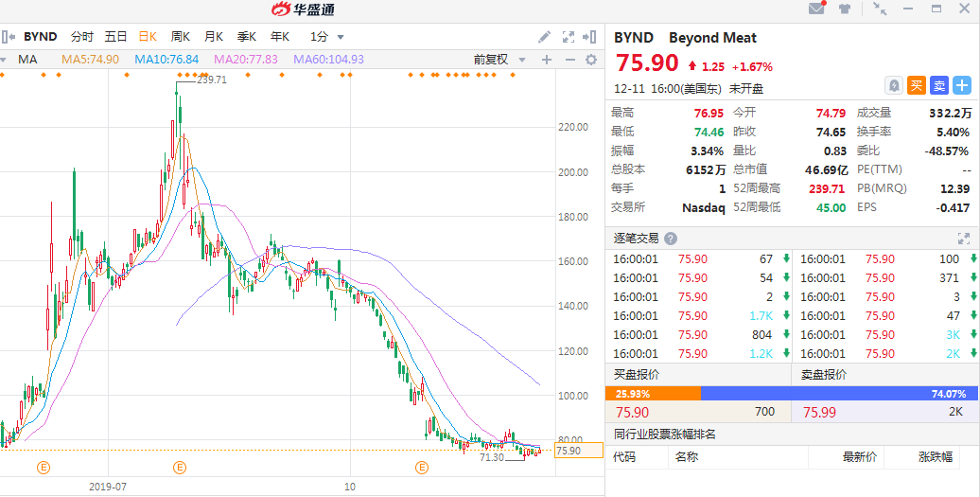Click the PB(MRQ) value 12.39
This screenshot has width=980, height=497.
pos(954,188)
